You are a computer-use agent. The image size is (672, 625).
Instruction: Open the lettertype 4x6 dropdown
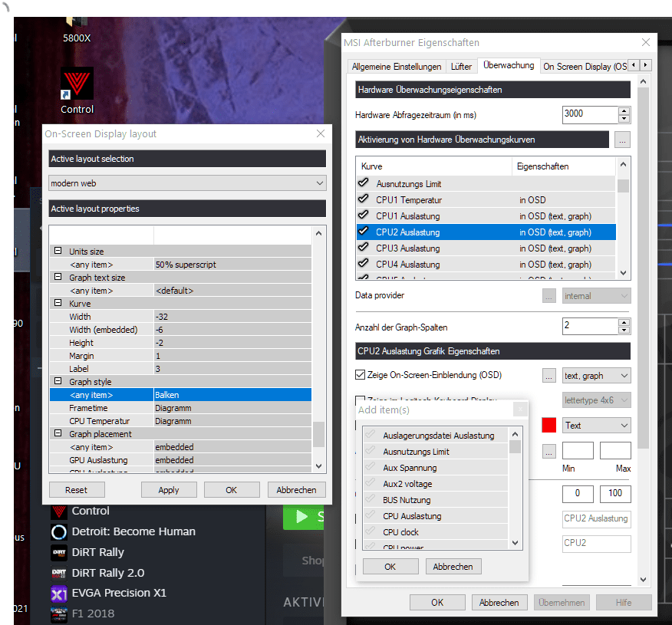(596, 400)
